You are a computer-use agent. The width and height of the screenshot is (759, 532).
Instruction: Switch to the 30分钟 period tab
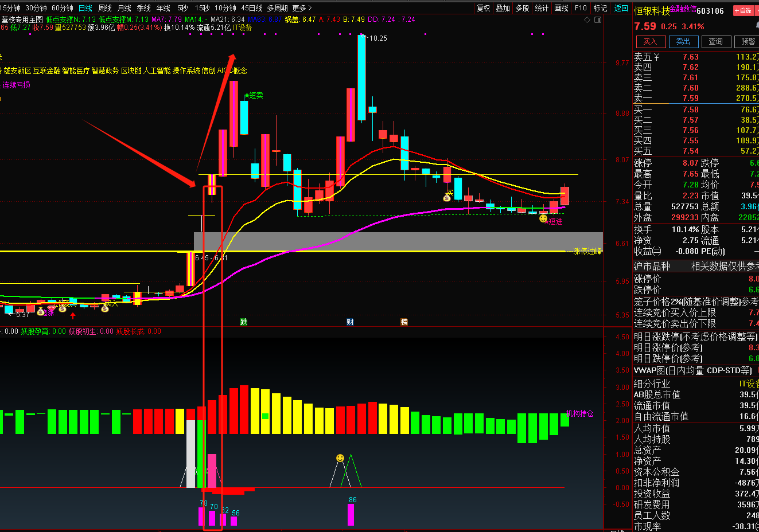pyautogui.click(x=36, y=8)
